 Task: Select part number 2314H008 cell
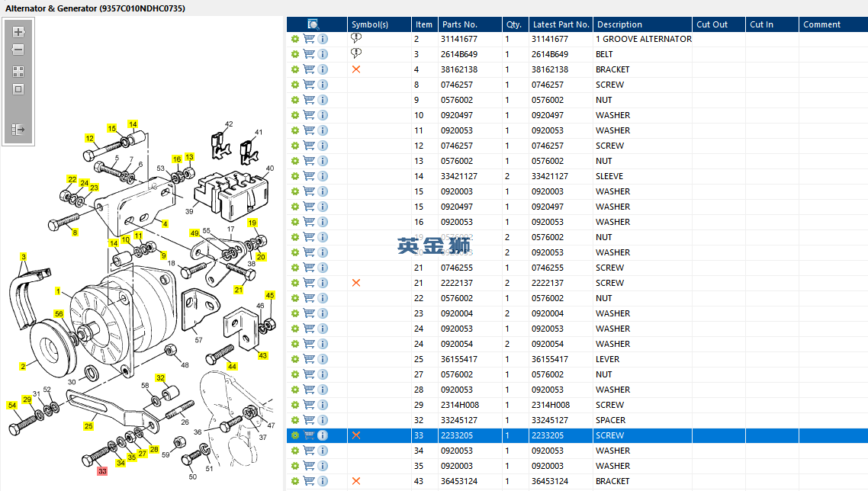[x=459, y=405]
